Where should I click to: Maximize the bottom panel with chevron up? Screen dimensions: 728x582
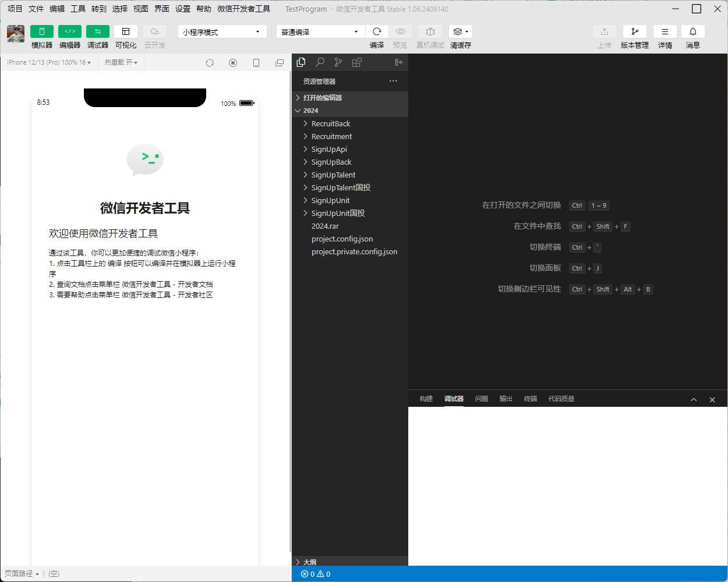click(x=694, y=400)
